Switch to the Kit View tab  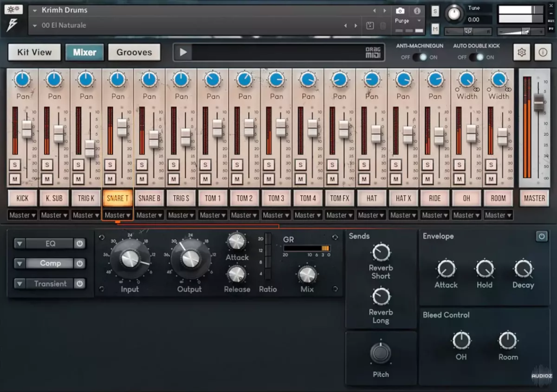coord(34,52)
